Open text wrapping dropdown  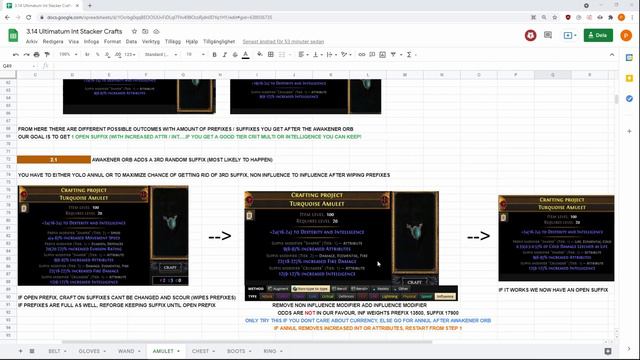[331, 54]
